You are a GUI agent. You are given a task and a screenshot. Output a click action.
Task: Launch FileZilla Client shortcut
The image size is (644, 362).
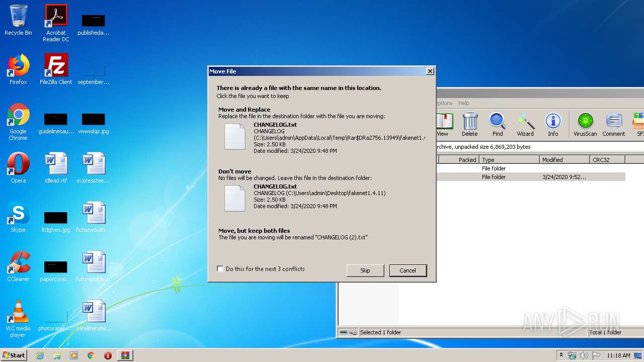coord(56,69)
